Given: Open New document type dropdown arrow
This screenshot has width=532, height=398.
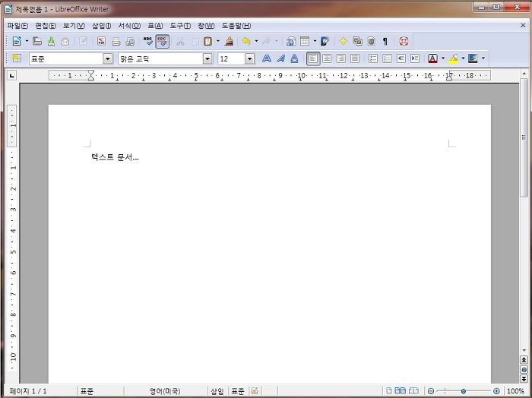Looking at the screenshot, I should 27,41.
